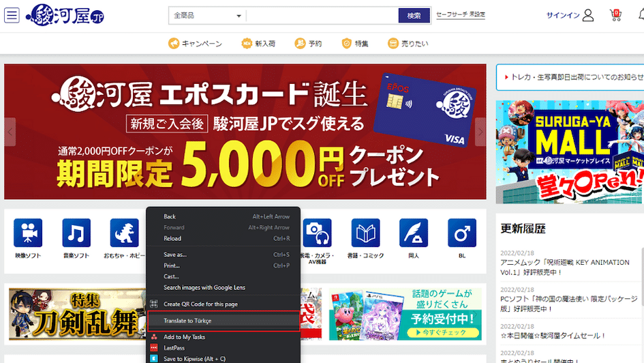
Task: Click the キャンペーン megaphone icon
Action: point(174,43)
